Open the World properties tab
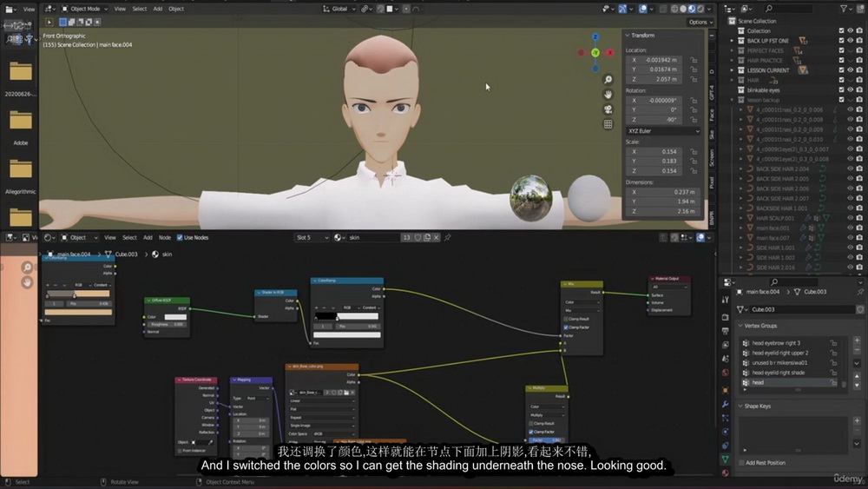This screenshot has height=489, width=868. click(x=725, y=373)
